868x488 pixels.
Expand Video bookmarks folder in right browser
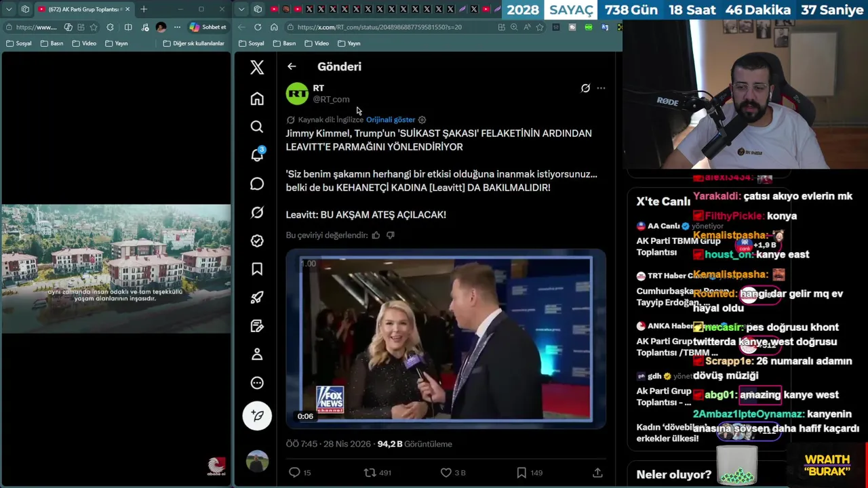[317, 43]
